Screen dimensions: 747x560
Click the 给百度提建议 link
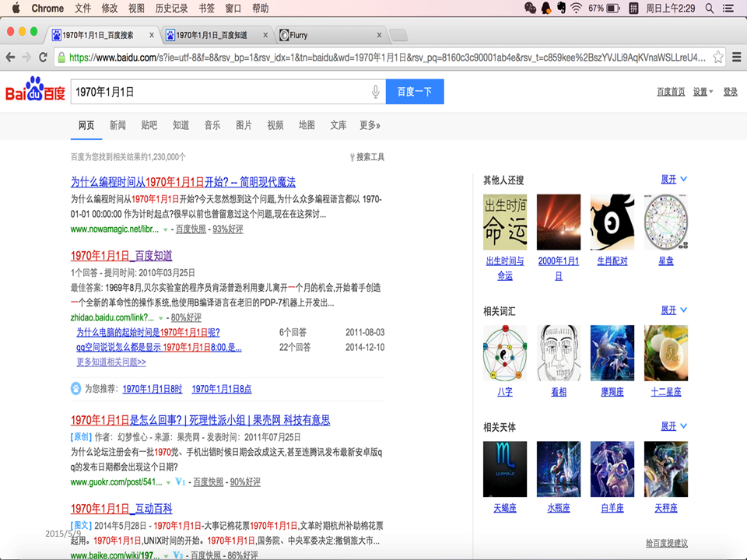pyautogui.click(x=667, y=543)
